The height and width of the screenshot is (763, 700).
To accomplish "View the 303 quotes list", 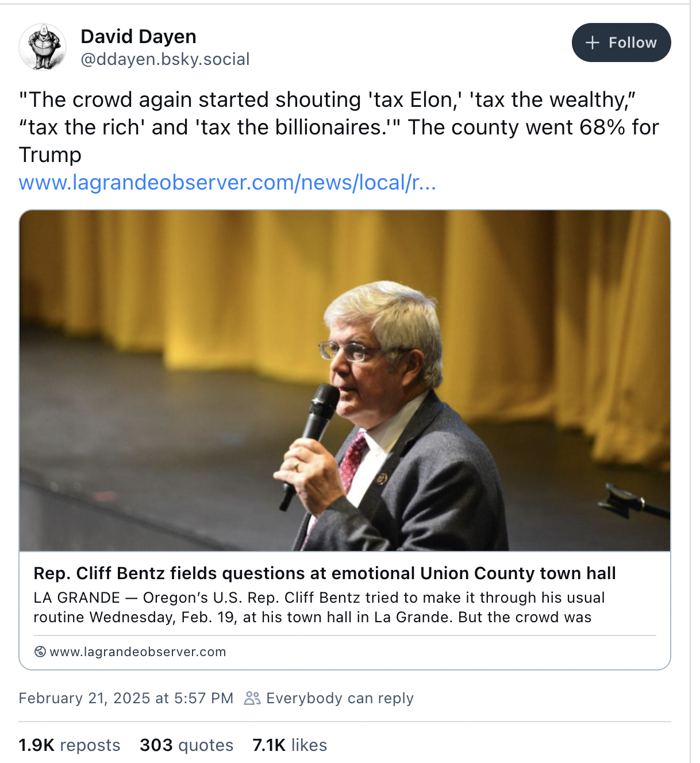I will 187,745.
